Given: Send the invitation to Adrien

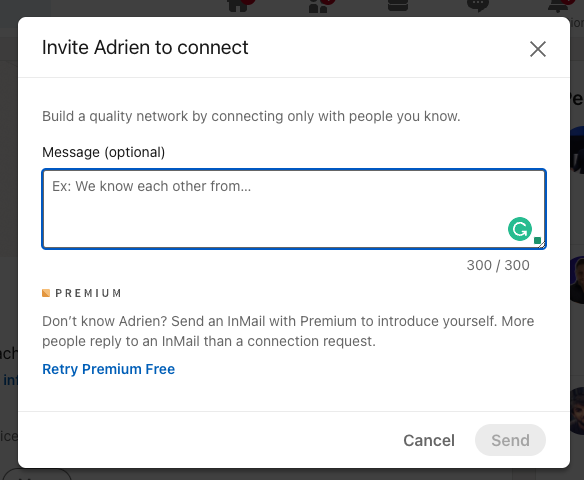Looking at the screenshot, I should 510,440.
